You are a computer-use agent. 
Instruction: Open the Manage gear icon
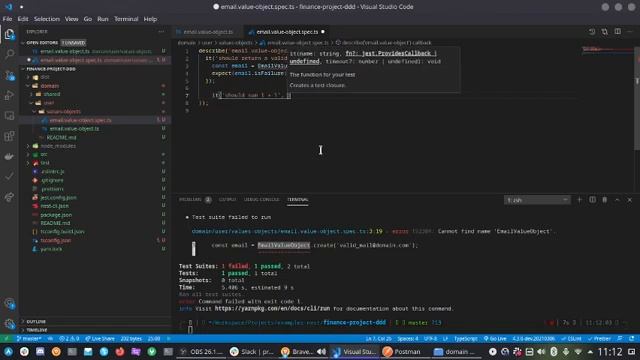pos(9,324)
